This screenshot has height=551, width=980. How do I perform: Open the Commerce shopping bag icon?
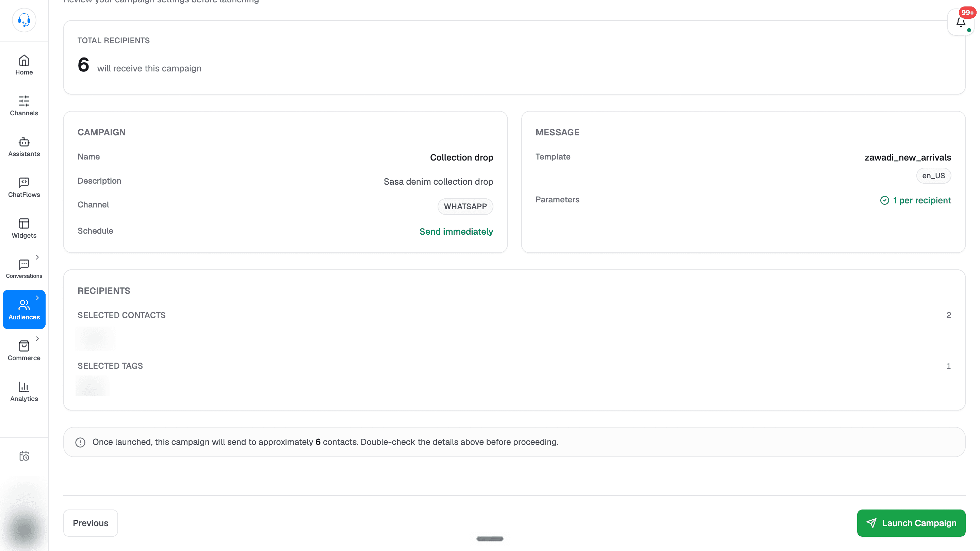[x=24, y=346]
